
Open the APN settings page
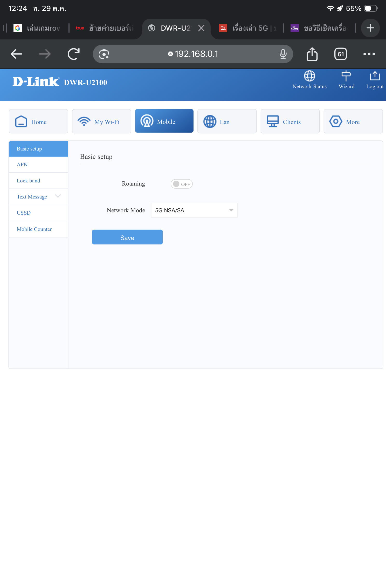click(38, 165)
